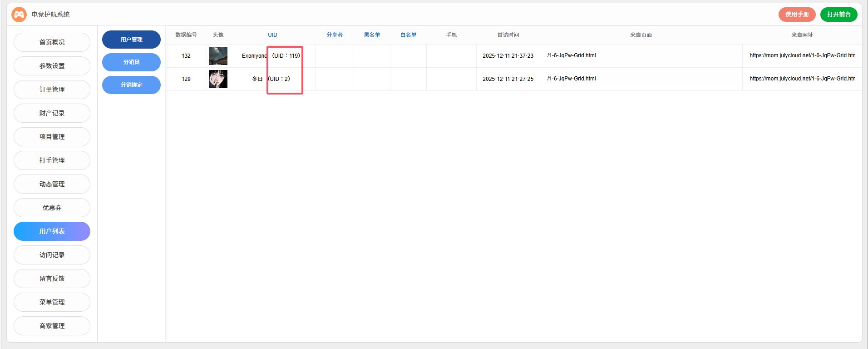This screenshot has height=349, width=868.
Task: Switch to the 用户管理 tab
Action: pos(131,40)
